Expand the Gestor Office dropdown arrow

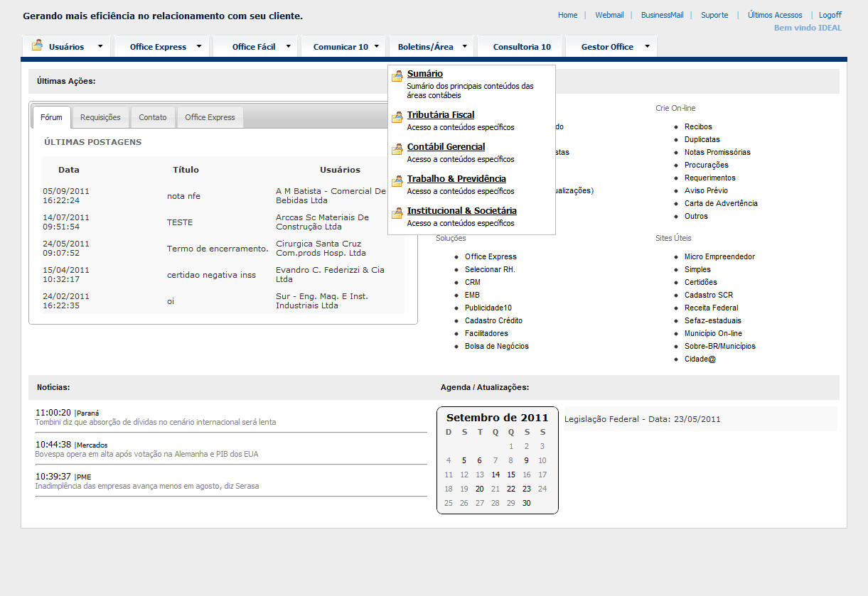coord(647,47)
